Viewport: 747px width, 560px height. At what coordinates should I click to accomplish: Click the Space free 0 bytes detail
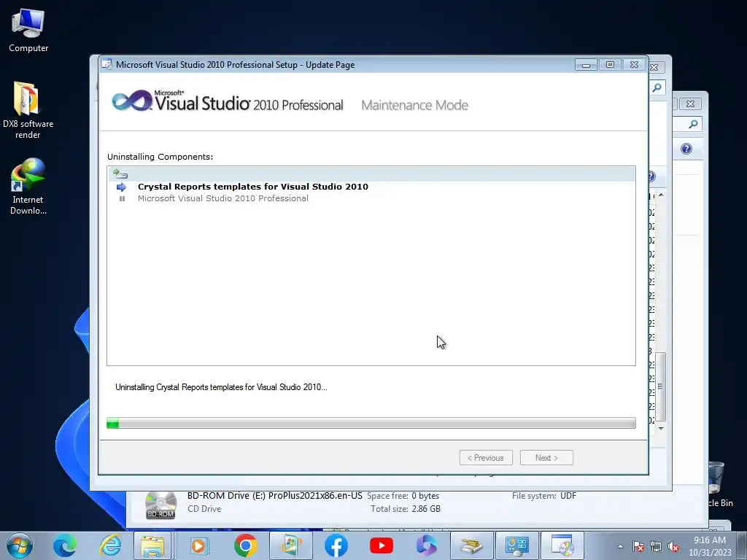tap(403, 496)
